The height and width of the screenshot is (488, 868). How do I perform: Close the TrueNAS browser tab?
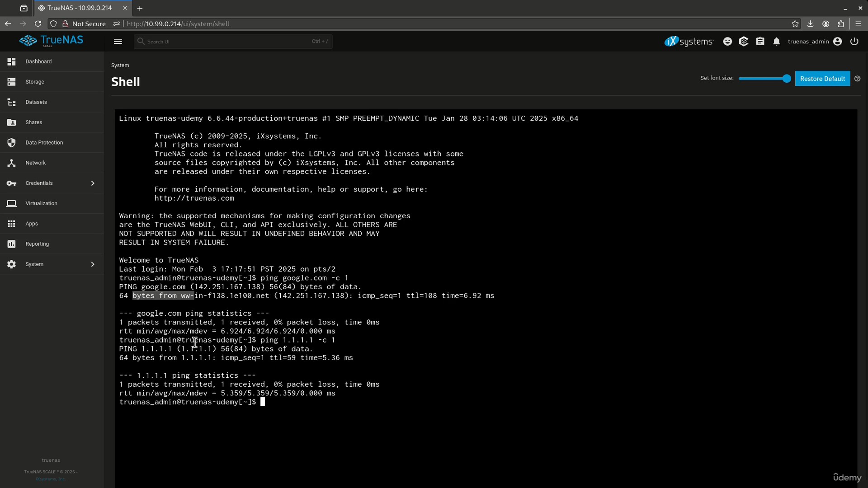pyautogui.click(x=125, y=8)
